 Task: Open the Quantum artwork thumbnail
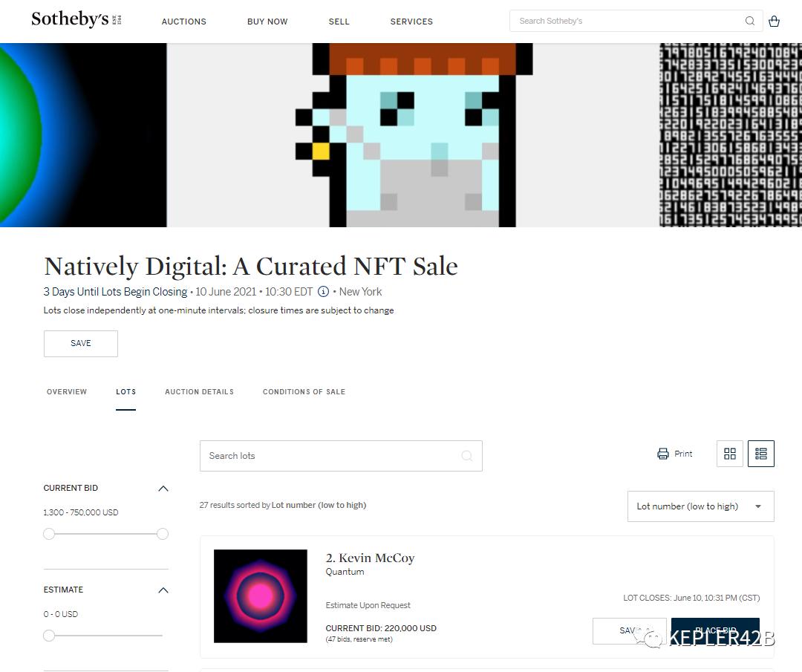[261, 596]
